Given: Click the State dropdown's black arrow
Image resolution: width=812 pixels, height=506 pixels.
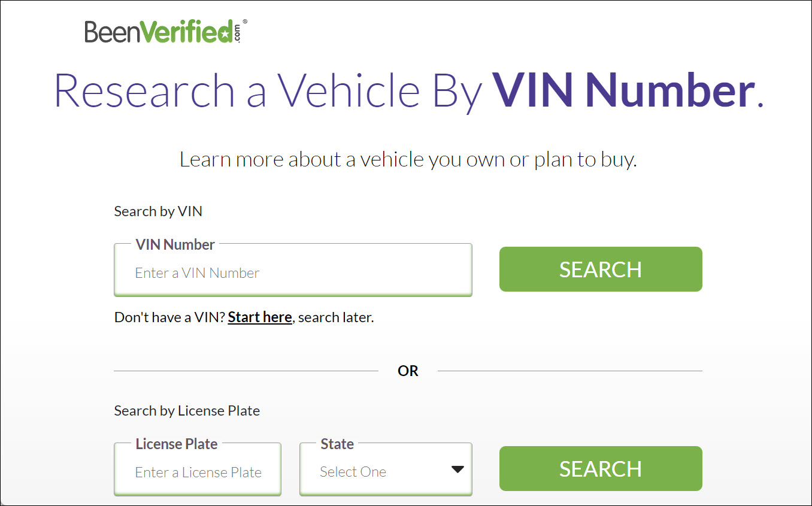Looking at the screenshot, I should (457, 470).
